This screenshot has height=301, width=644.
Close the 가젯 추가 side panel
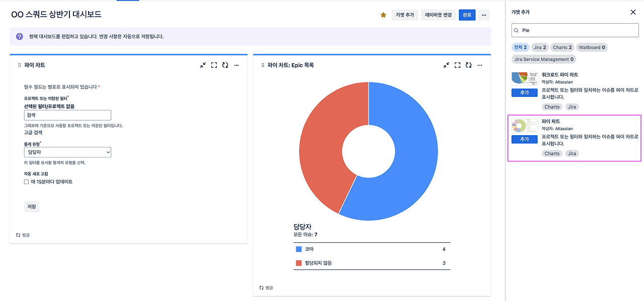click(633, 12)
